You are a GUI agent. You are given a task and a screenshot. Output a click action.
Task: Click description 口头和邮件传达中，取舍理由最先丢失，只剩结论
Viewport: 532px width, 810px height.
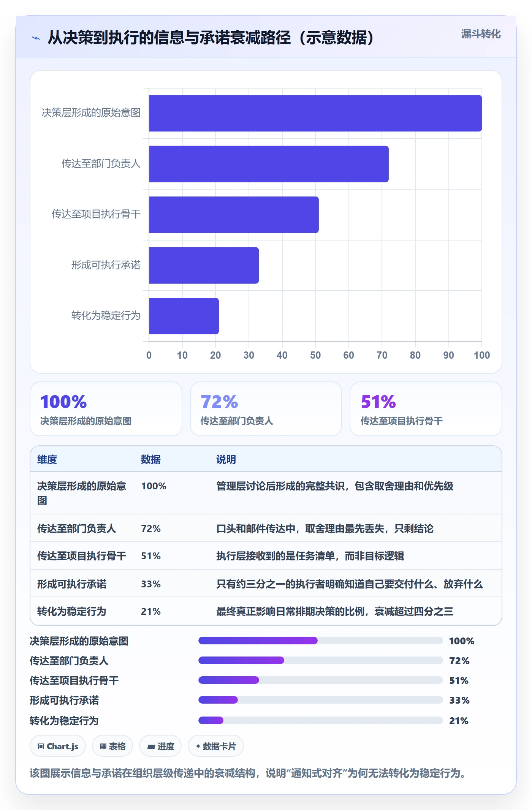pyautogui.click(x=325, y=528)
